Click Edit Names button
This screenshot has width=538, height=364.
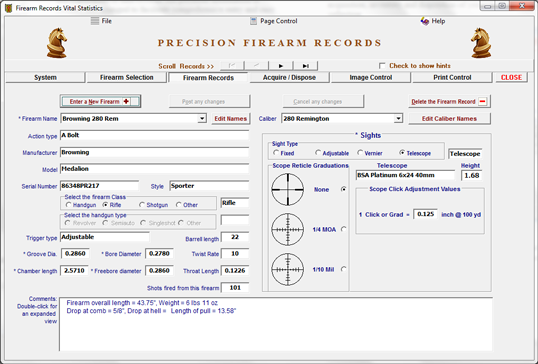coord(231,119)
